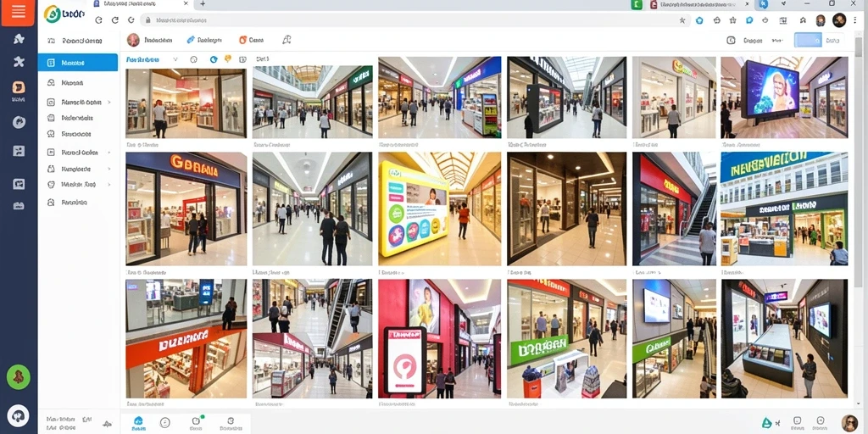Expand the lowest chevron in sidebar list

point(109,184)
